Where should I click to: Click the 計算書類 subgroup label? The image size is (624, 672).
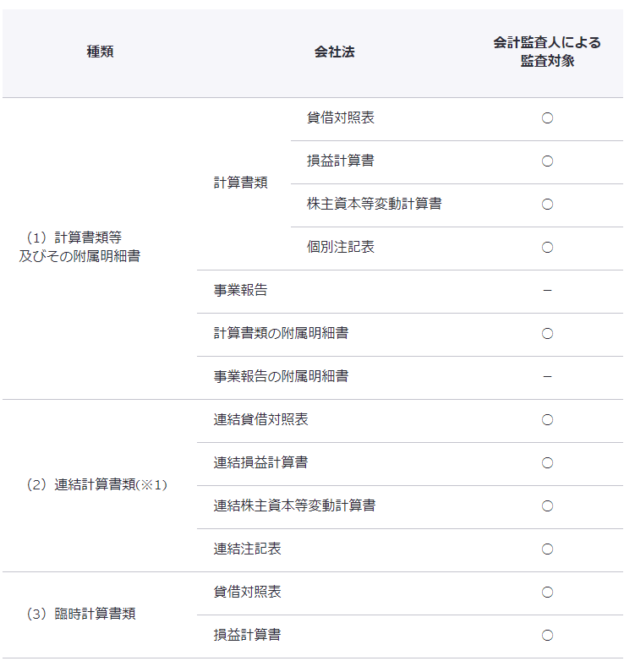tap(240, 183)
